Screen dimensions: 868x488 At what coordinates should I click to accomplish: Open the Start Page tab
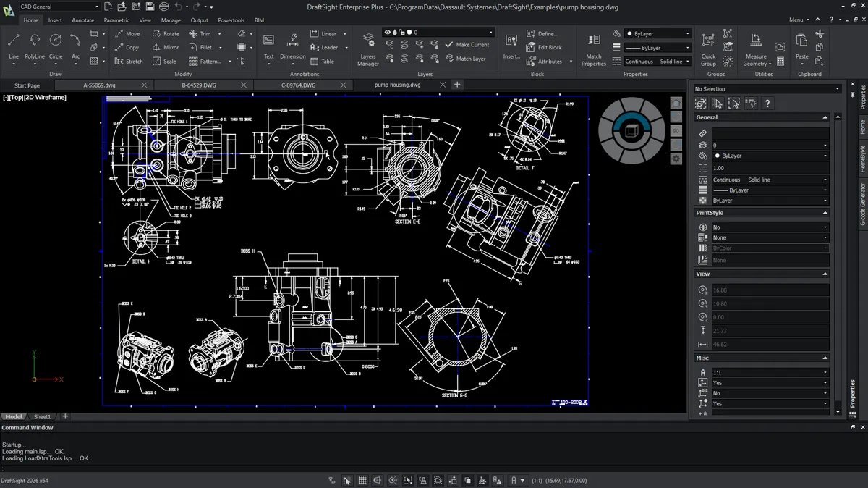point(27,85)
